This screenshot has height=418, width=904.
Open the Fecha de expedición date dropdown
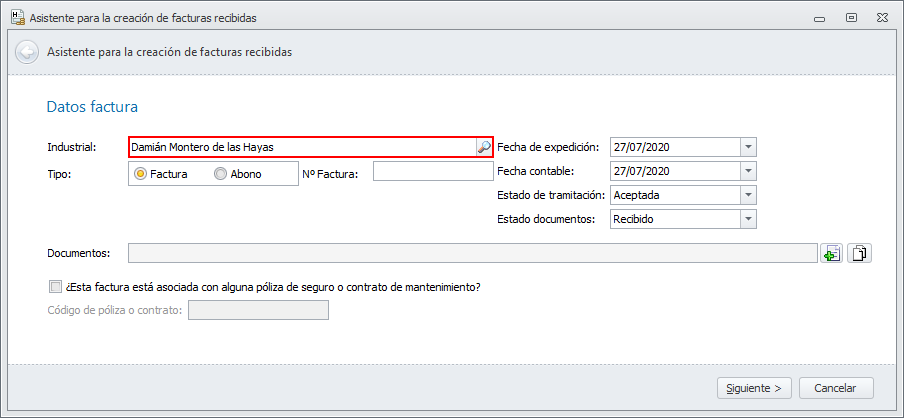[x=748, y=147]
